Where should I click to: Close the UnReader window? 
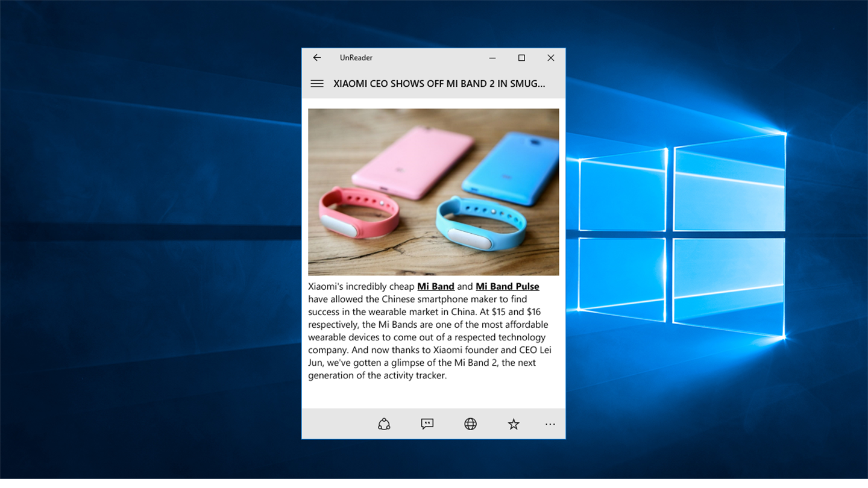pos(551,58)
